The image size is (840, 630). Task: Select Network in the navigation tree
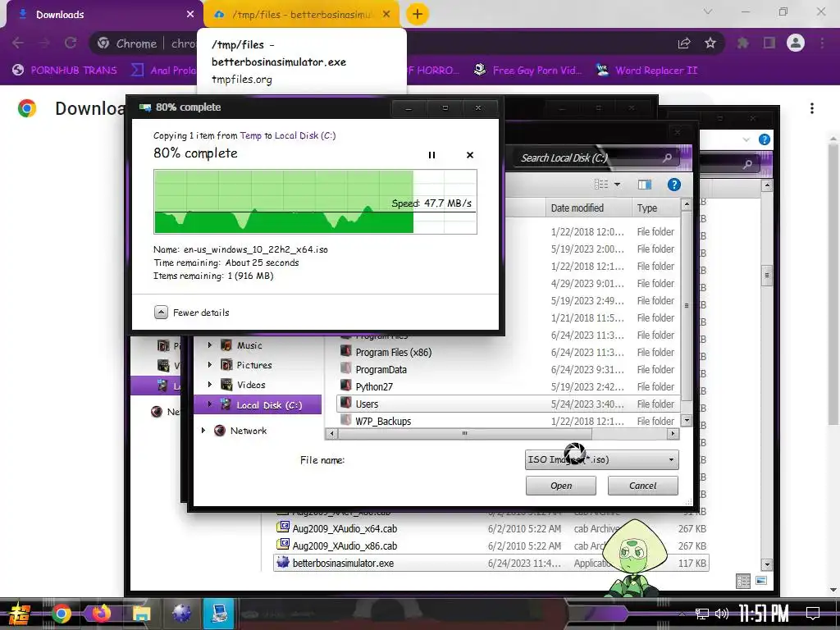pos(249,430)
